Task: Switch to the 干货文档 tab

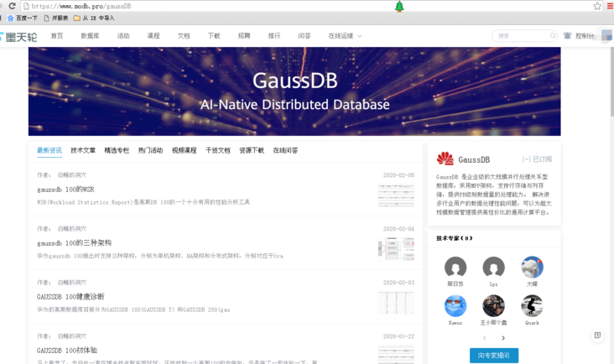Action: point(218,150)
